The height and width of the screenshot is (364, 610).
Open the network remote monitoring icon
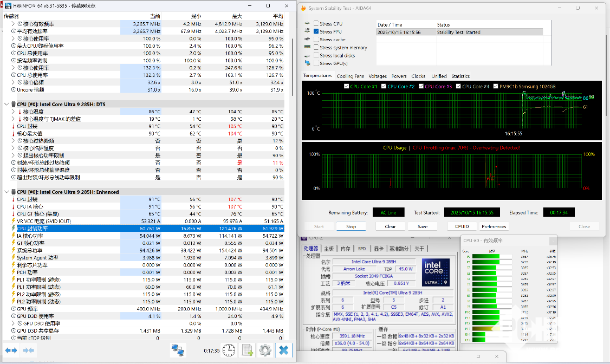pos(177,350)
